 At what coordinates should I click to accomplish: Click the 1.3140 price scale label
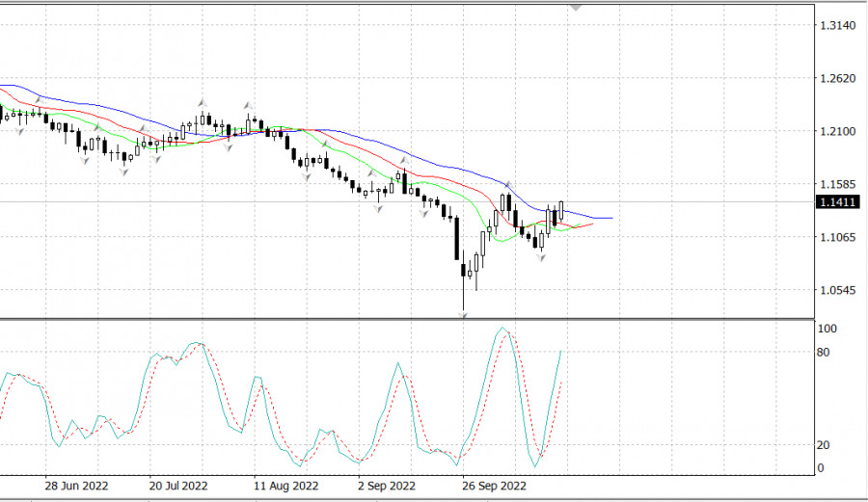836,25
